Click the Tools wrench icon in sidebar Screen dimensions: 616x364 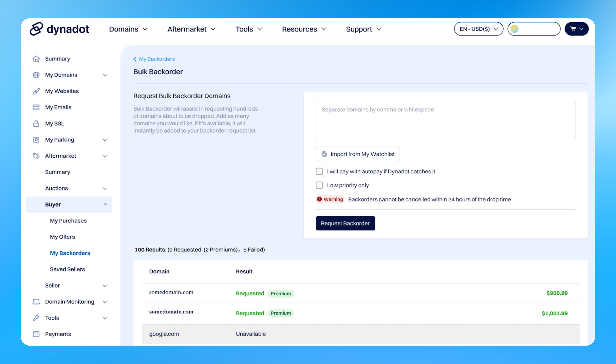click(36, 318)
